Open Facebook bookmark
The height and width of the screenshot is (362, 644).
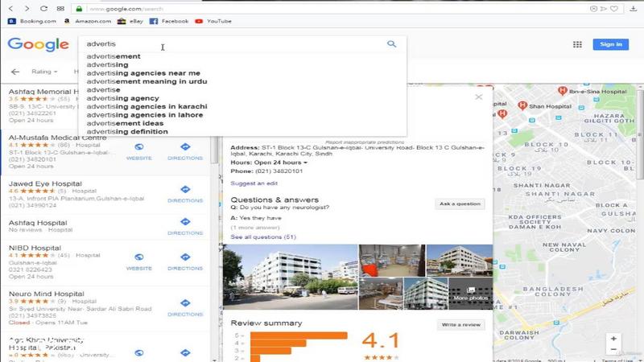point(169,21)
